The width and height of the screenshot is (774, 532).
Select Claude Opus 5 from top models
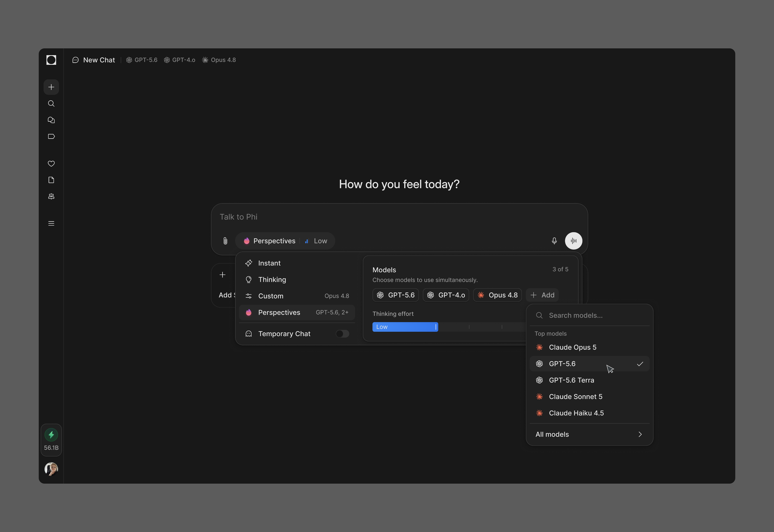[x=589, y=347]
